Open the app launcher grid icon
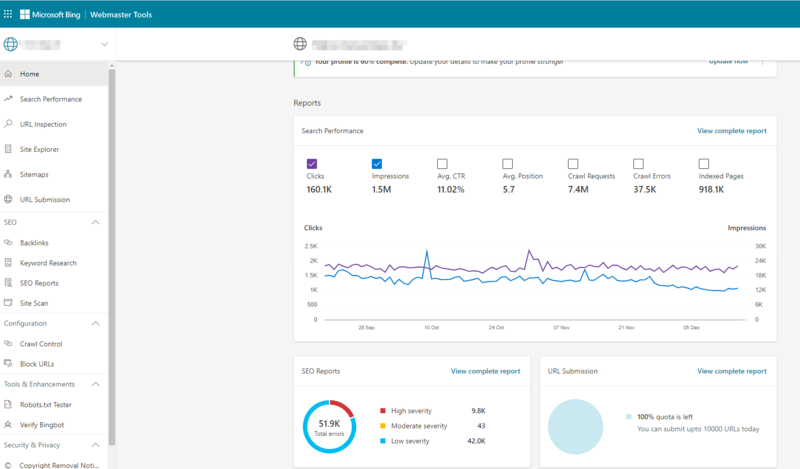 click(9, 14)
